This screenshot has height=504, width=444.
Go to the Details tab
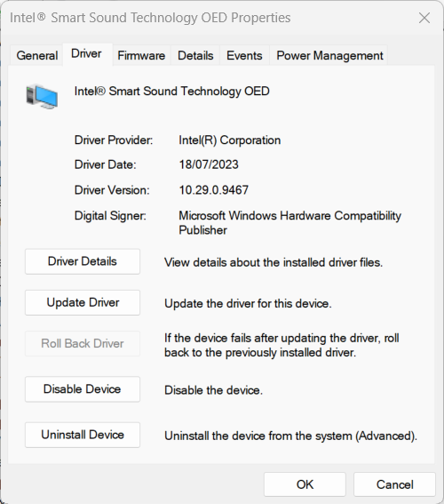pyautogui.click(x=195, y=55)
